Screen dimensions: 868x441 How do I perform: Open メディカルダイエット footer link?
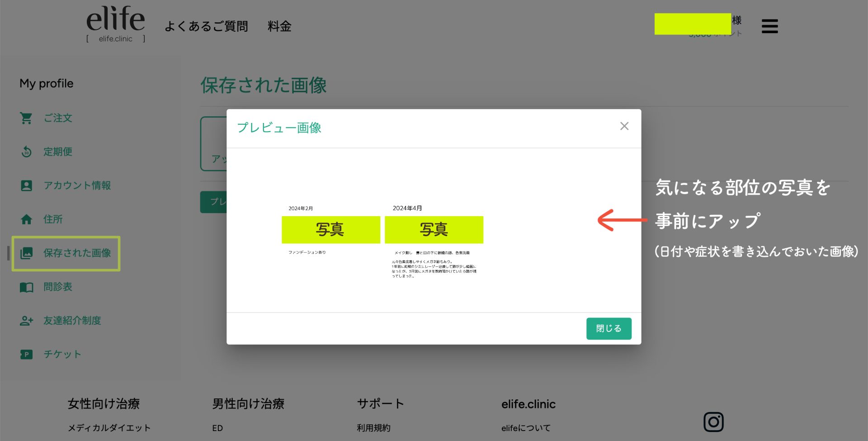(109, 428)
